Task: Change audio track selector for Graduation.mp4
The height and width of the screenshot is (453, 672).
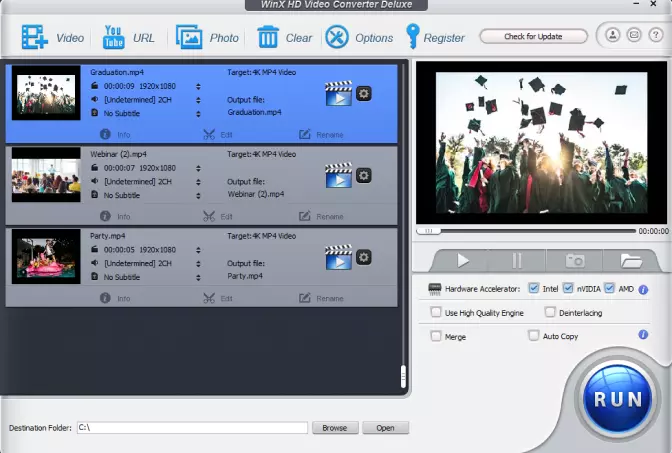Action: tap(198, 100)
